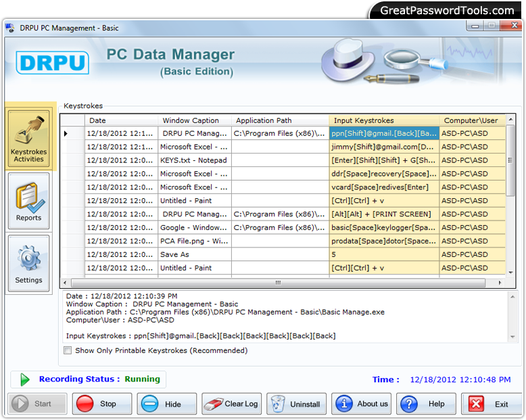
Task: Select the 'PCA File.png - Wi...' caption cell
Action: [x=195, y=241]
